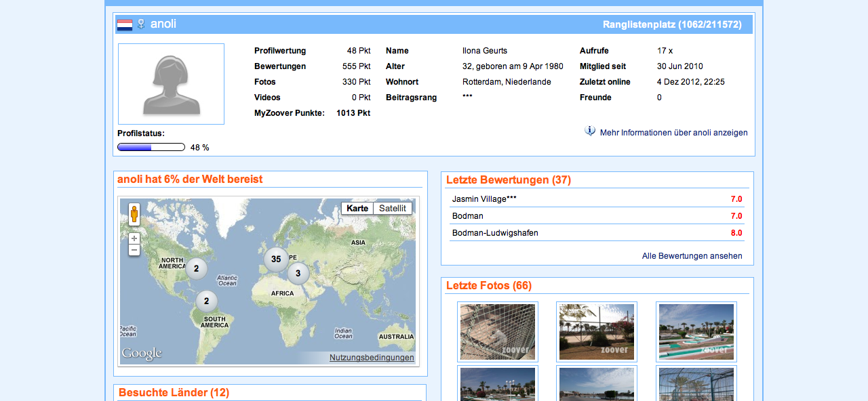868x401 pixels.
Task: Click the Europe cluster marker showing 35
Action: (x=276, y=259)
